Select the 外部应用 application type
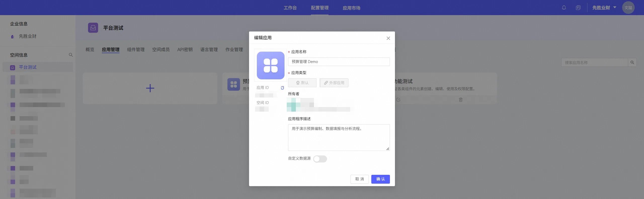 point(334,83)
